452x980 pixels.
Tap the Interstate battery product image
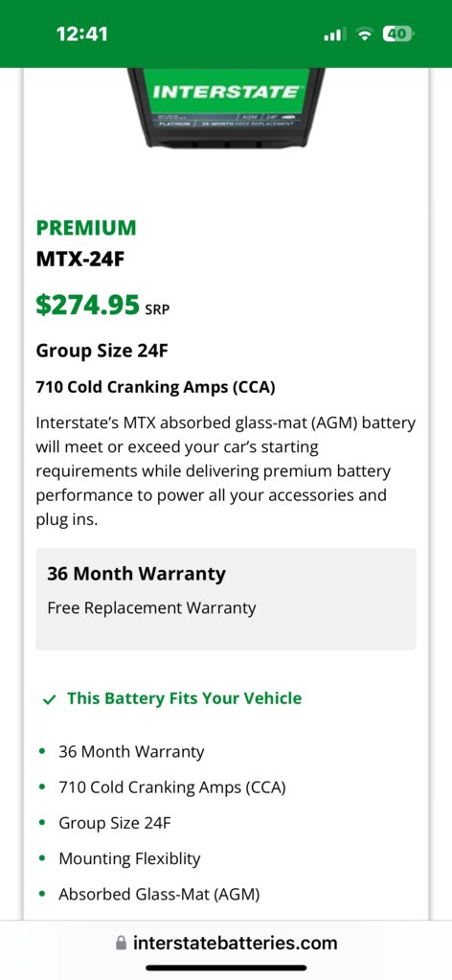coord(226,107)
